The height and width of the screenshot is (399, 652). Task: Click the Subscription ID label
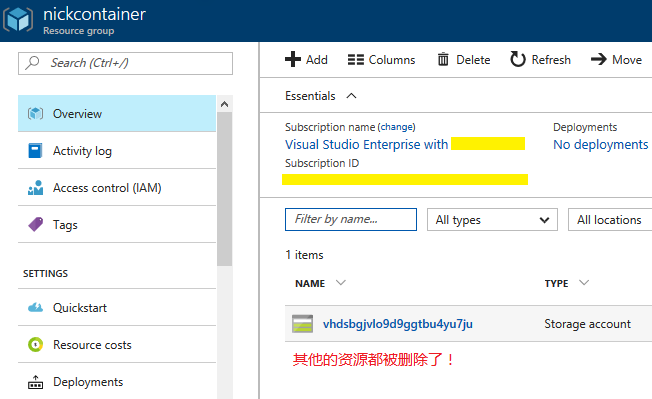322,163
